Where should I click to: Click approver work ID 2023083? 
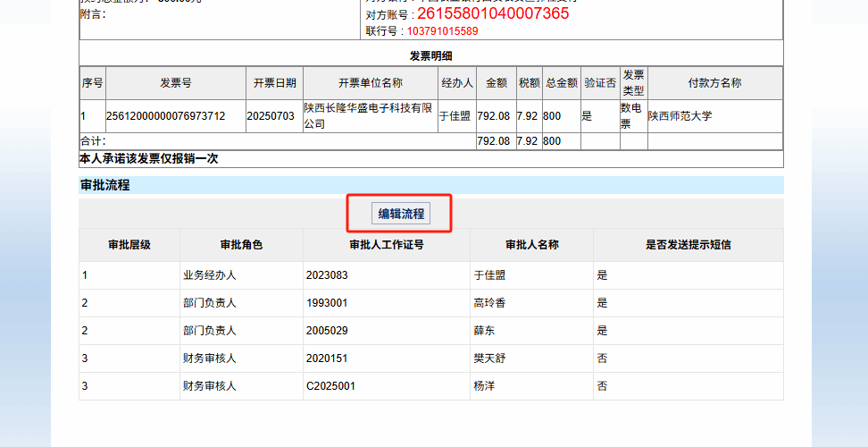327,275
